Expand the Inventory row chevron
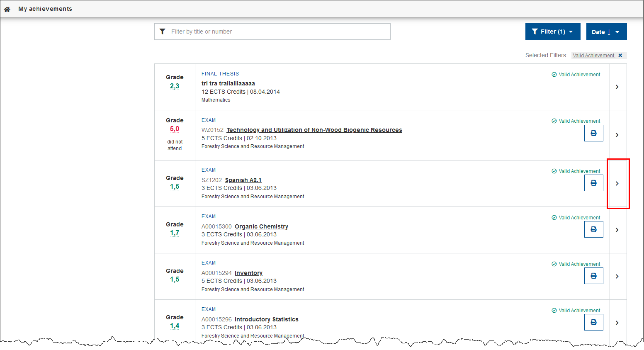This screenshot has width=644, height=350. click(617, 276)
